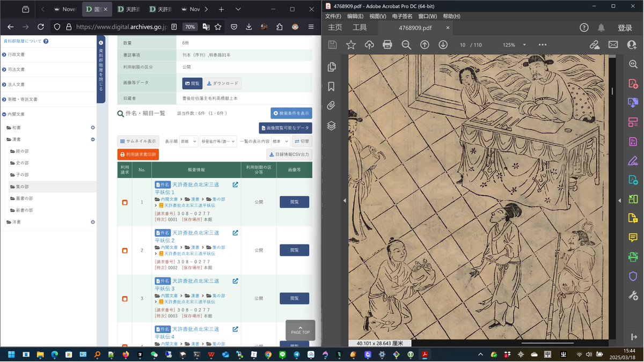Check the request box for item No. 3

125,299
